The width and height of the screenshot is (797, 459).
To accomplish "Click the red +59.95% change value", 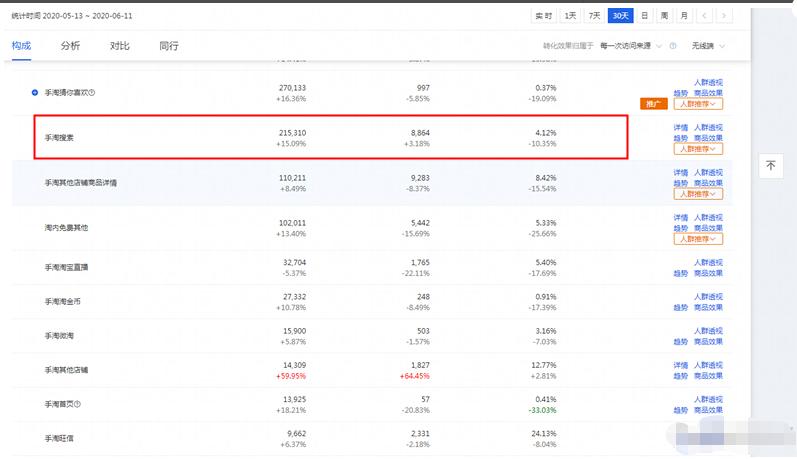I will (291, 376).
